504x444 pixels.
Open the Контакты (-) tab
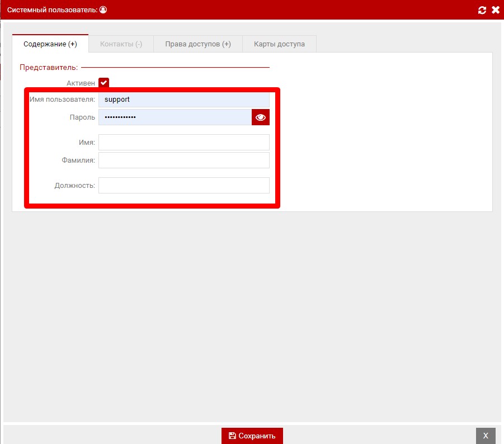(121, 44)
